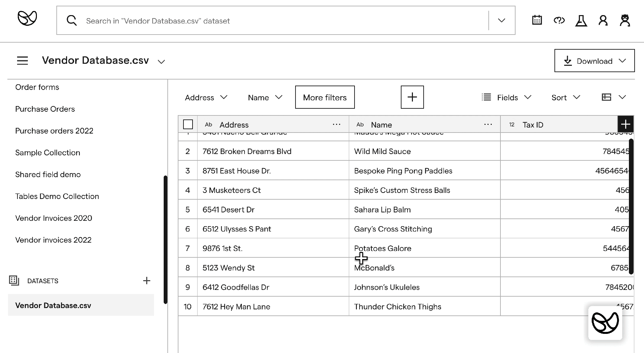Select the Wild Mild Sauce cell
Screen dimensions: 644x353
click(425, 151)
